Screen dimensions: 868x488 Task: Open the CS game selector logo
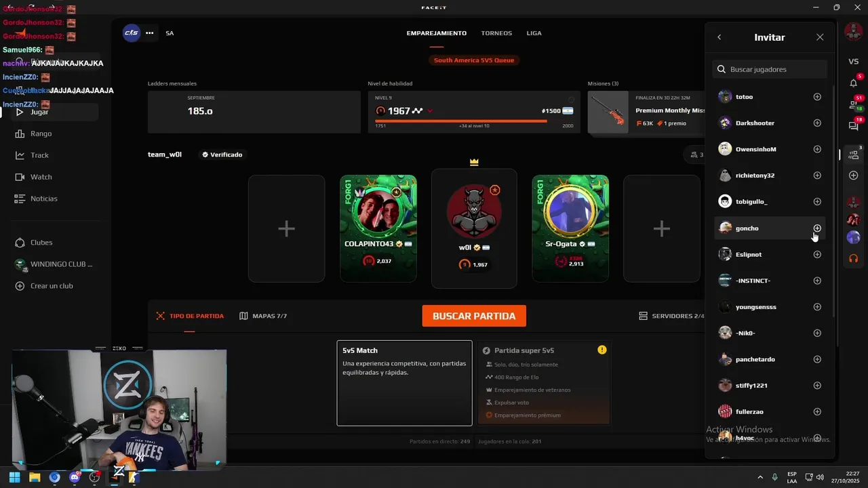coord(131,33)
